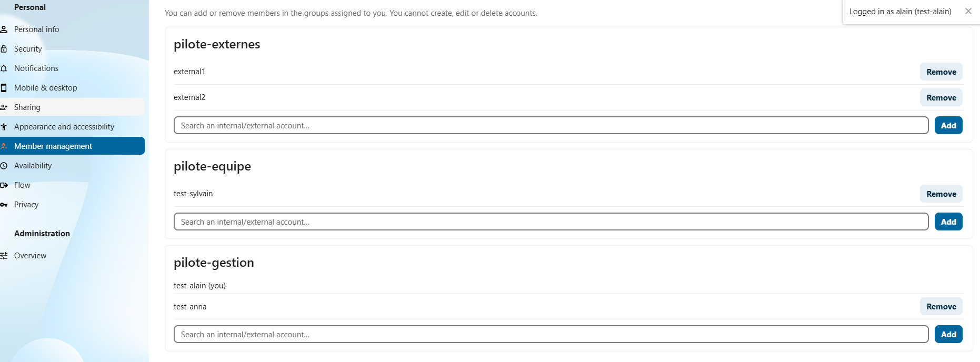Click the Availability clock icon

pos(4,166)
